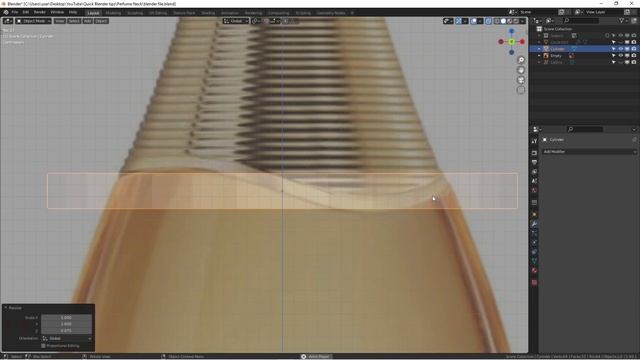Screen dimensions: 640x360
Task: Click the Add button in viewport header
Action: coord(87,21)
